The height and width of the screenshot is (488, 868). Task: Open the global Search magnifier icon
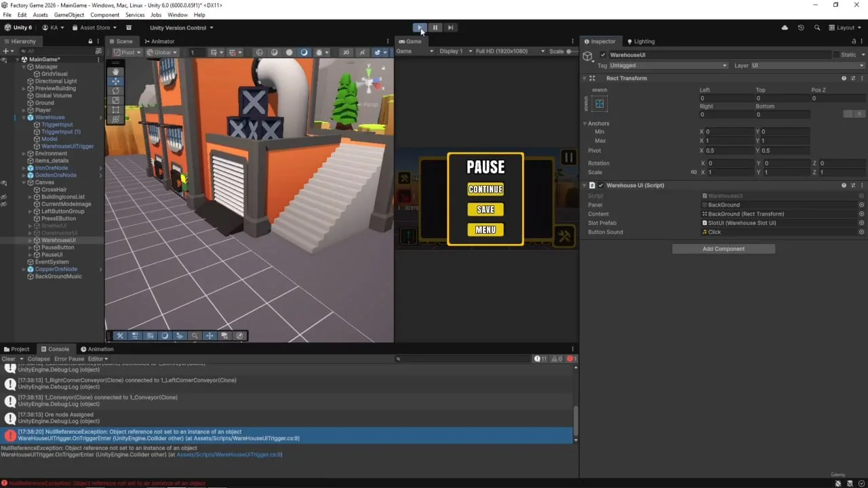(x=817, y=28)
